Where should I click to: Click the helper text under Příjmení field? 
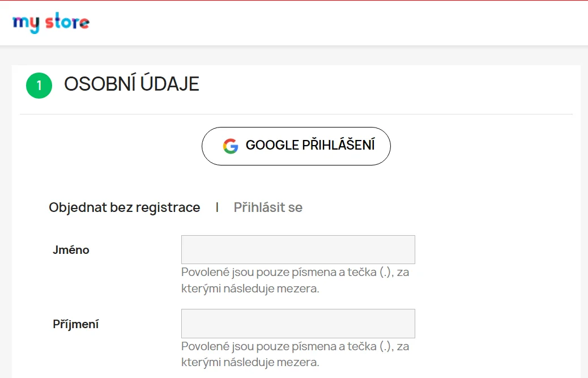[x=295, y=354]
